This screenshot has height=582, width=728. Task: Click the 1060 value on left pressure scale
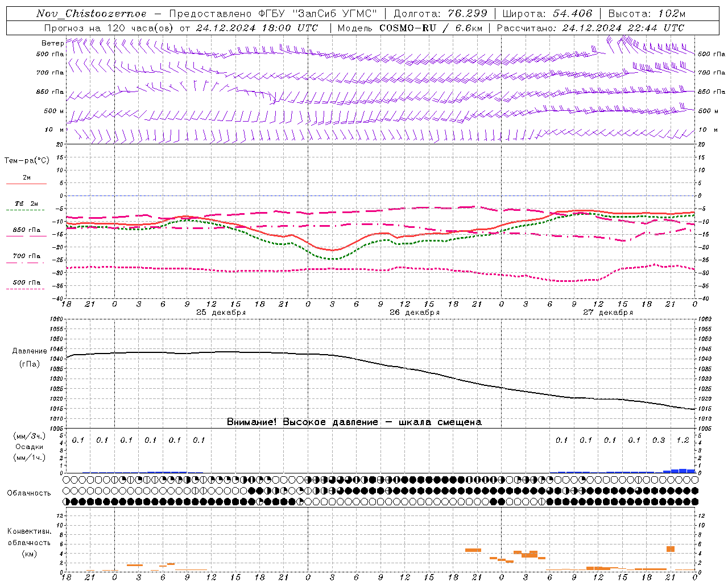point(57,319)
